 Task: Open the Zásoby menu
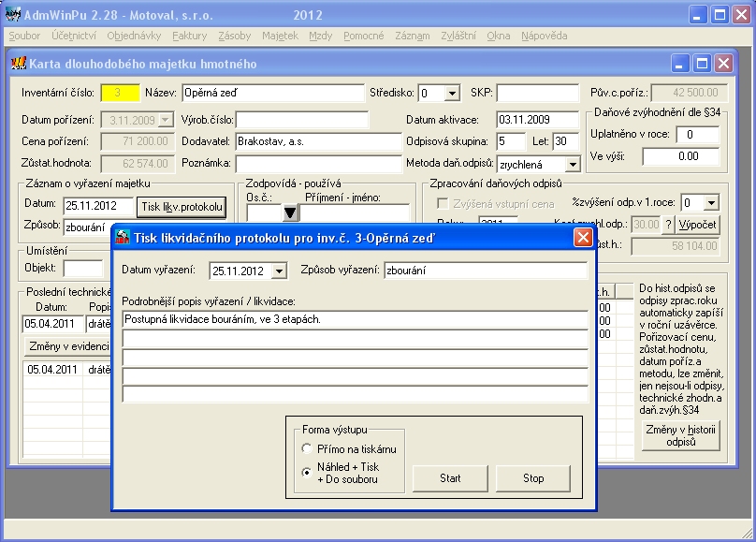click(234, 36)
